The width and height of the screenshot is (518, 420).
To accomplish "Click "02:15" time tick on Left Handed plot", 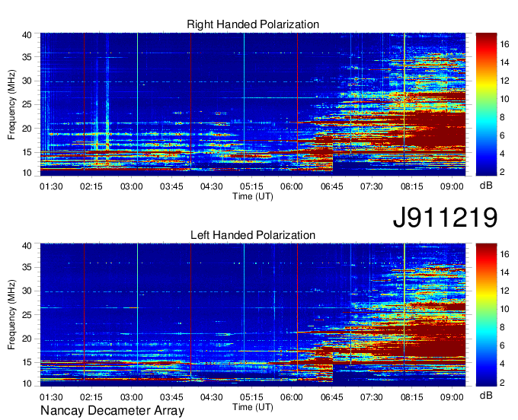I will 91,397.
